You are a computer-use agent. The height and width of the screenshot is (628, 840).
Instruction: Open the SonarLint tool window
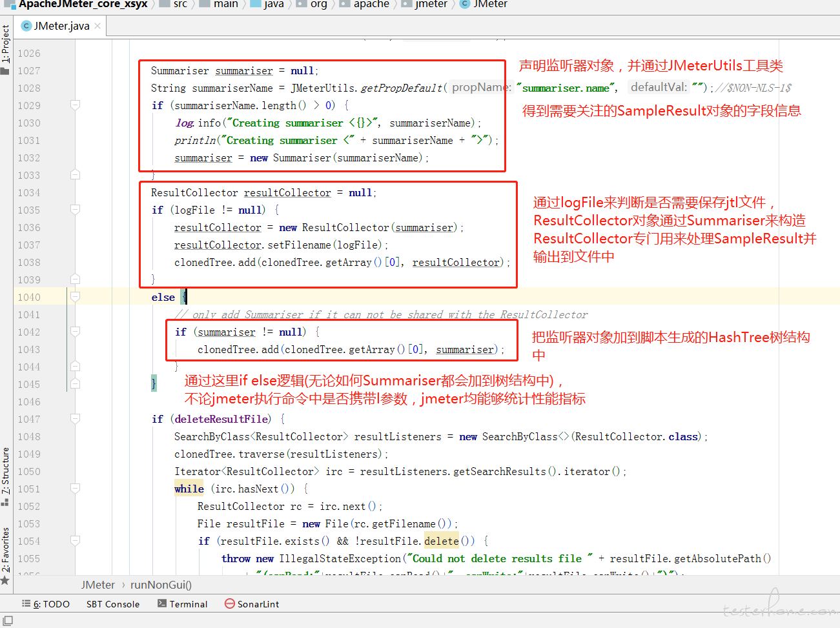click(252, 603)
